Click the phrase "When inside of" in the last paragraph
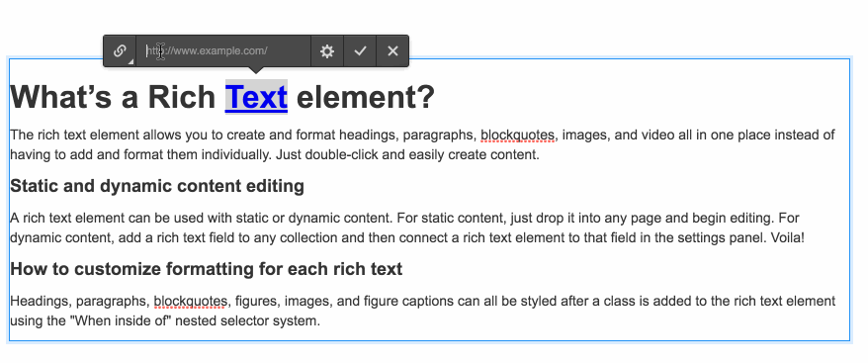 [x=122, y=320]
